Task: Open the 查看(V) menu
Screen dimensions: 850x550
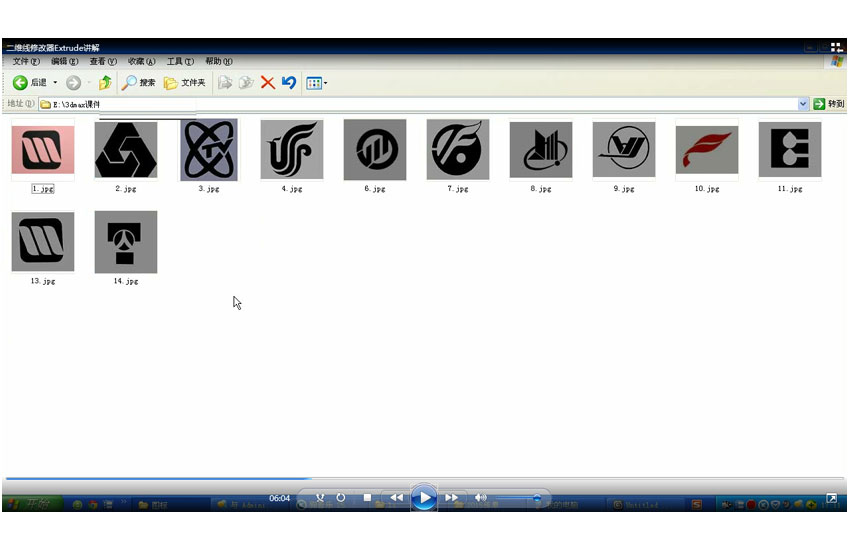Action: point(103,61)
